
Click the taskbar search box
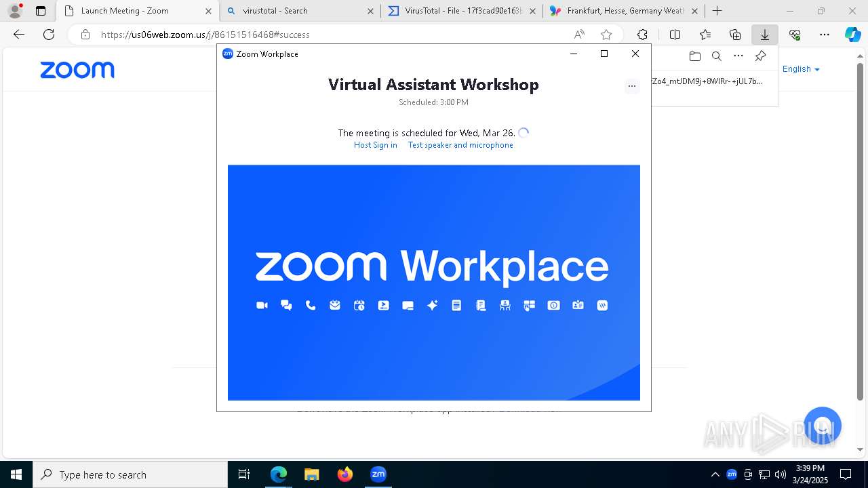(x=130, y=474)
